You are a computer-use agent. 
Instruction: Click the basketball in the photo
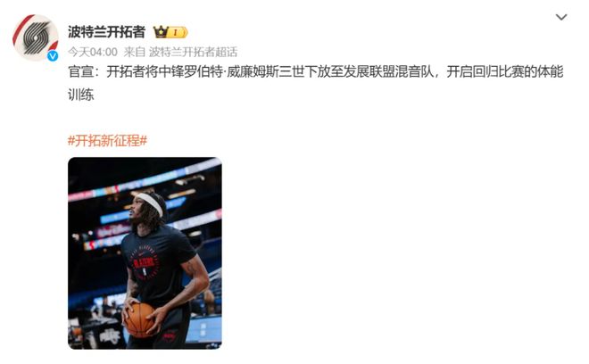point(139,320)
